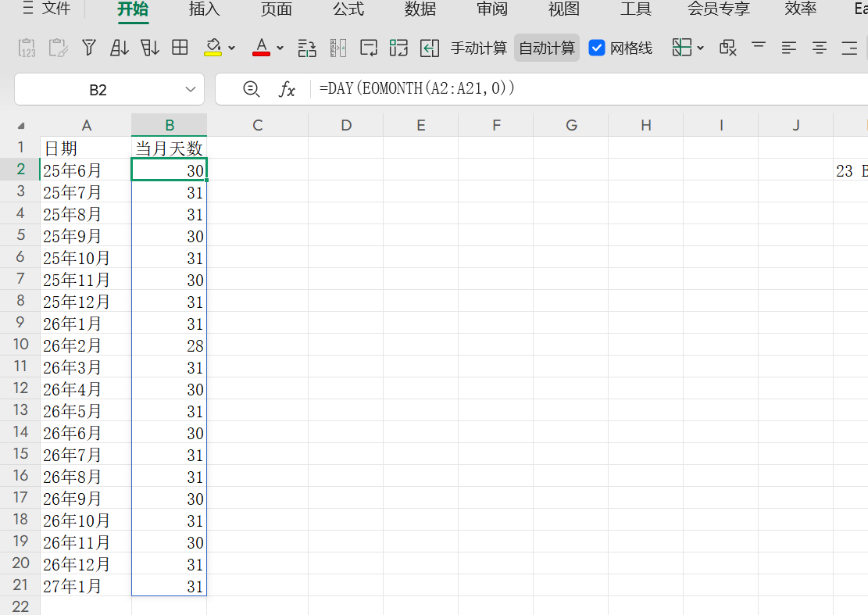Open the hamburger menu icon beside 文件
The image size is (868, 615).
27,8
